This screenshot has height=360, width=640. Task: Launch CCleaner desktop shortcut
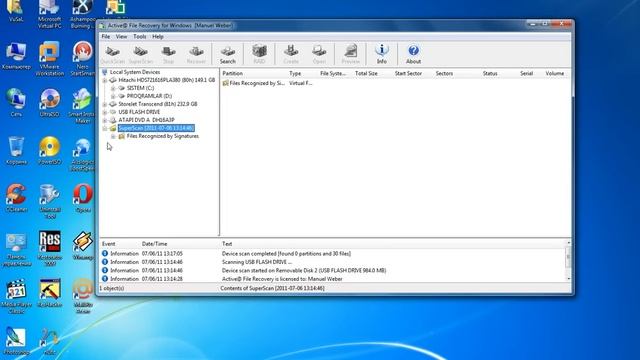point(16,198)
